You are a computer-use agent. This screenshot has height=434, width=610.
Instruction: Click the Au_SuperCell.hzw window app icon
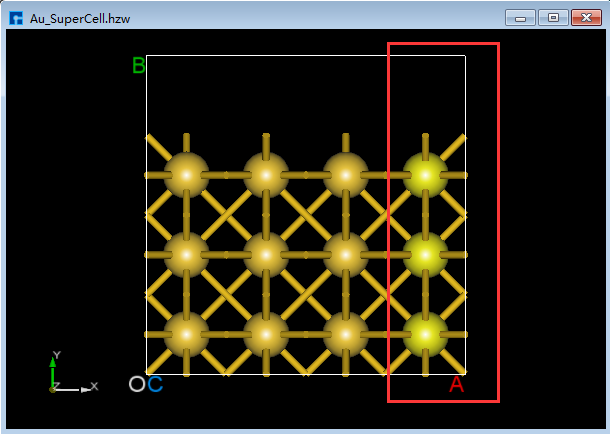pyautogui.click(x=16, y=18)
